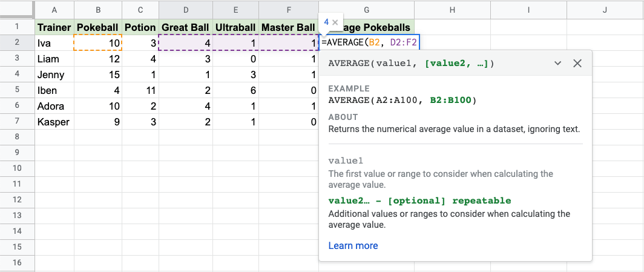This screenshot has height=272, width=644.
Task: Select column D header
Action: (x=185, y=10)
